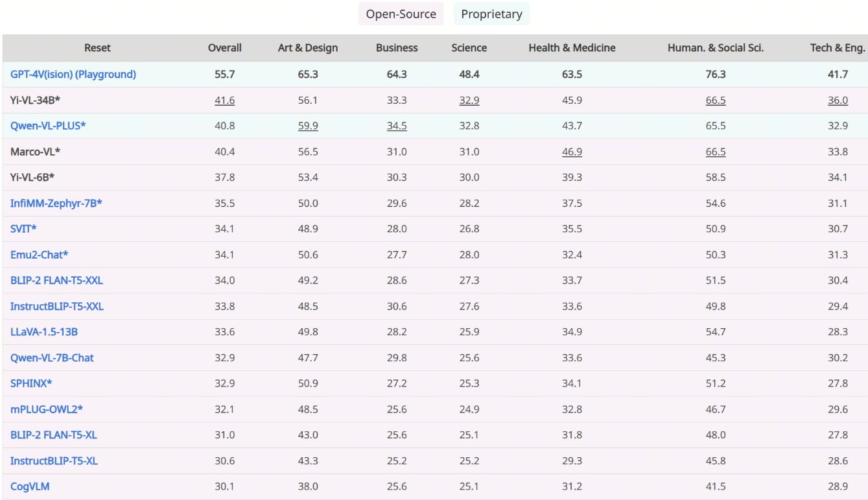This screenshot has width=868, height=500.
Task: Click Marco-VL* Art & Design score 56.5
Action: tap(308, 152)
